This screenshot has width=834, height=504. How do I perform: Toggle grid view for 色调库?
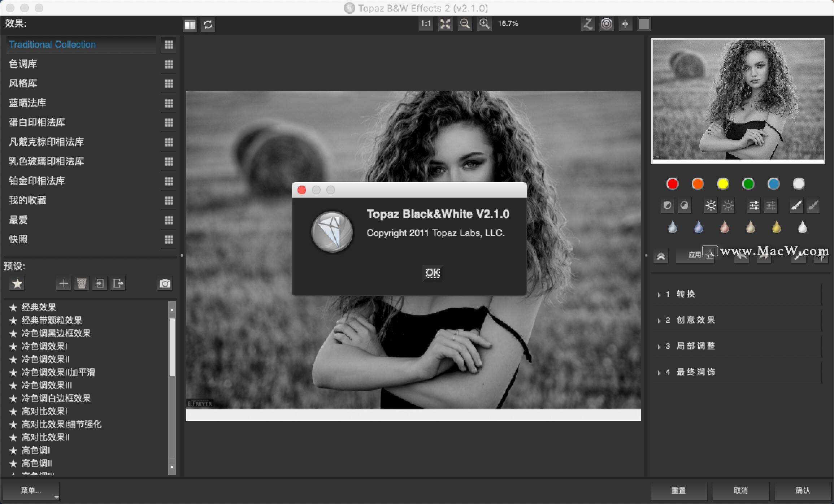[x=169, y=64]
